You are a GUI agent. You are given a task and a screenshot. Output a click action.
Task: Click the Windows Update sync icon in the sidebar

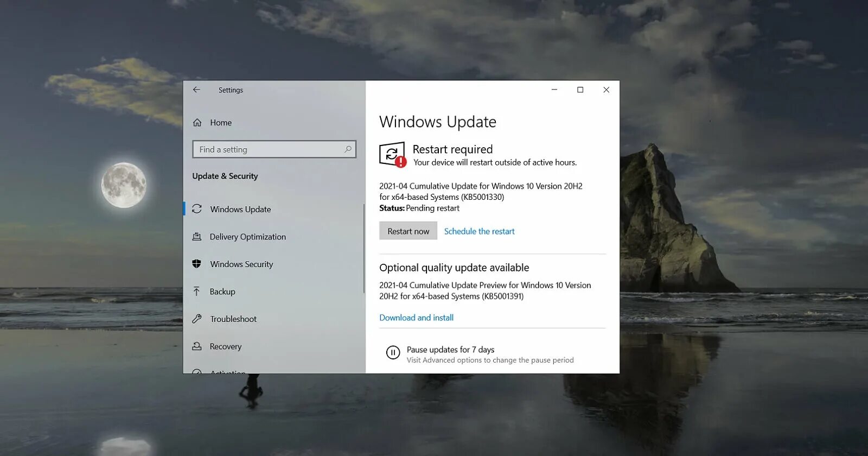(x=197, y=209)
